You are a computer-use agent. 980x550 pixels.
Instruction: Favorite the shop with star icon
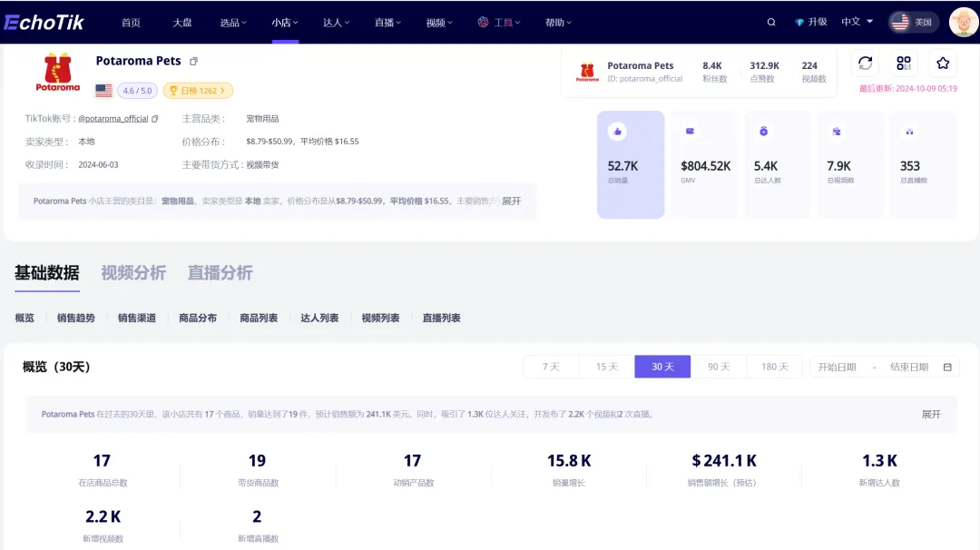(943, 63)
